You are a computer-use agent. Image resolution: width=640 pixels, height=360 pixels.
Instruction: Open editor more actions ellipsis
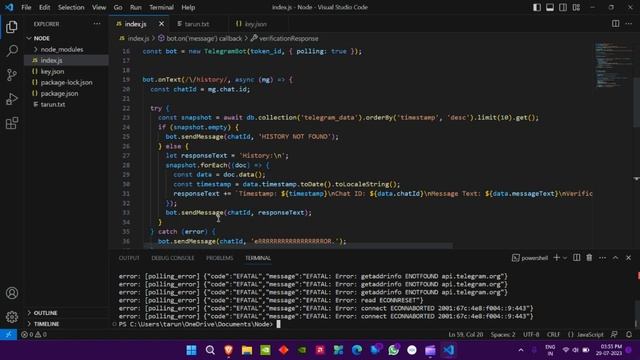point(629,24)
